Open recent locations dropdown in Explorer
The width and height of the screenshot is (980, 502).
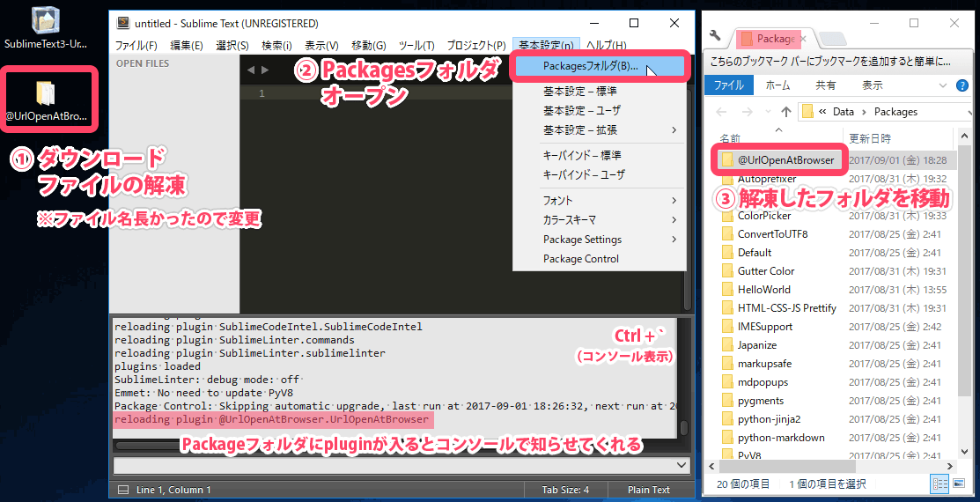(768, 113)
